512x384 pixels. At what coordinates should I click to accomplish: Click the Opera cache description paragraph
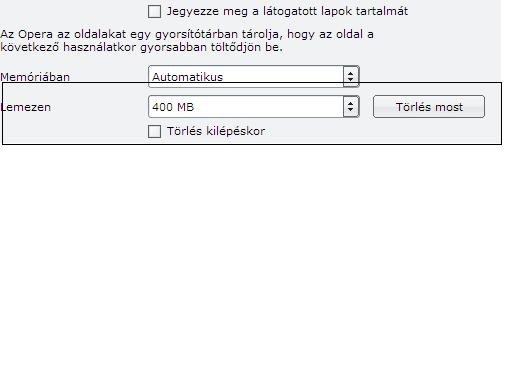point(187,41)
